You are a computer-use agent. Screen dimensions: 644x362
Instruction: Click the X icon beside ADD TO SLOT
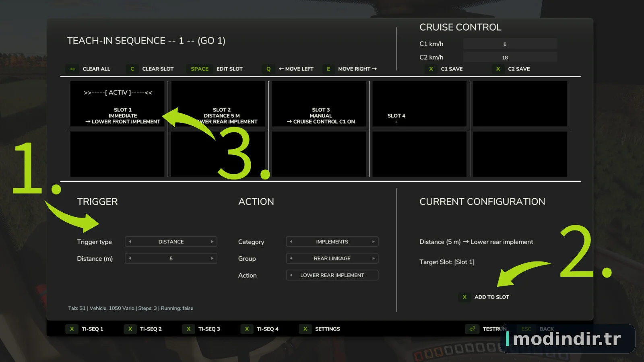pyautogui.click(x=464, y=297)
